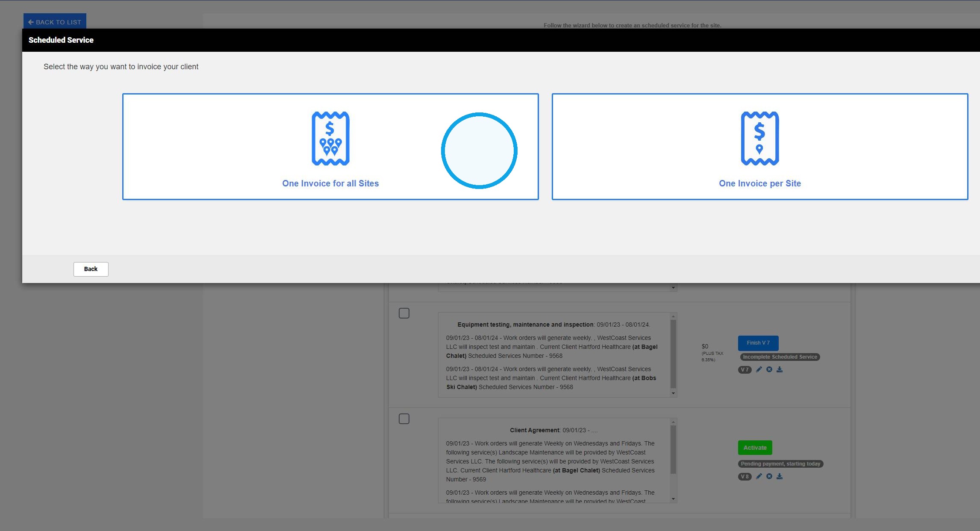Click the download icon for V 7
The image size is (980, 531).
click(780, 369)
